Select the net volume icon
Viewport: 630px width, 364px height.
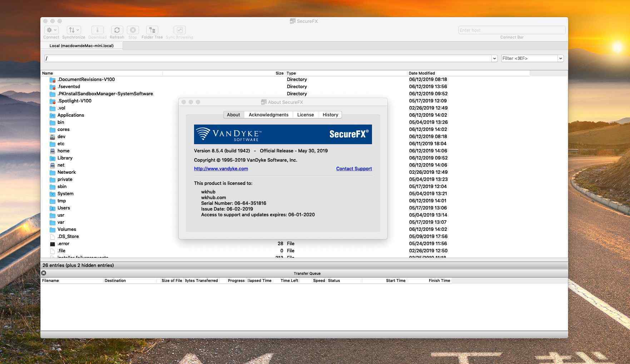pyautogui.click(x=53, y=165)
